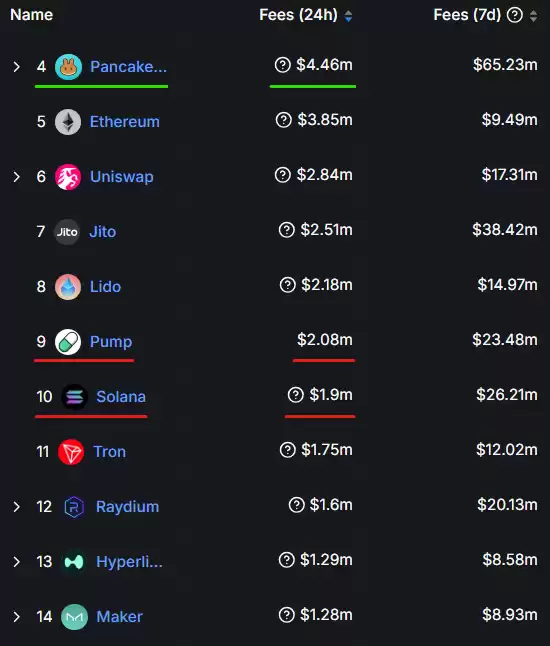This screenshot has height=646, width=550.
Task: Click the help icon beside Fees (7d) header
Action: tap(515, 15)
